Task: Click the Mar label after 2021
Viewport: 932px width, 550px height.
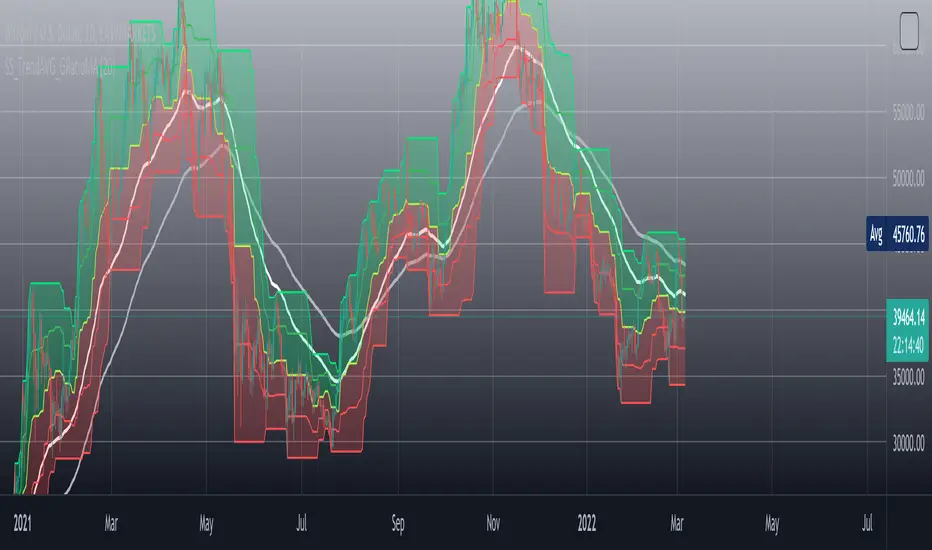Action: tap(111, 523)
